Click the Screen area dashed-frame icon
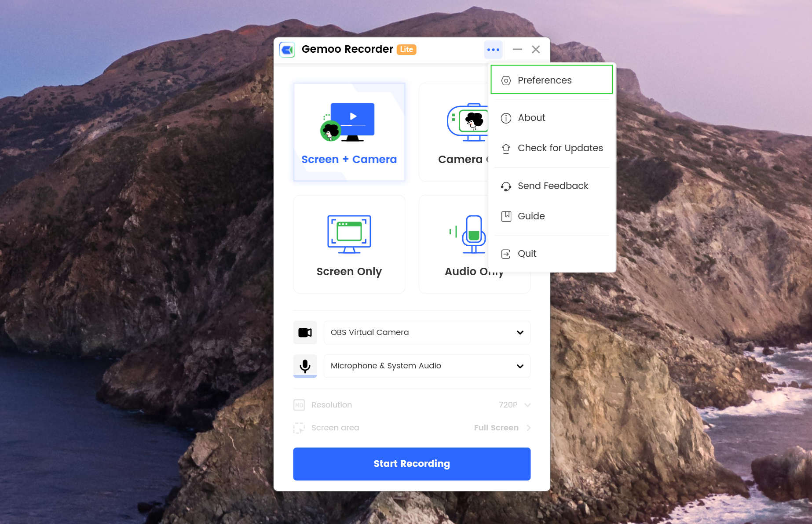This screenshot has width=812, height=524. (299, 428)
